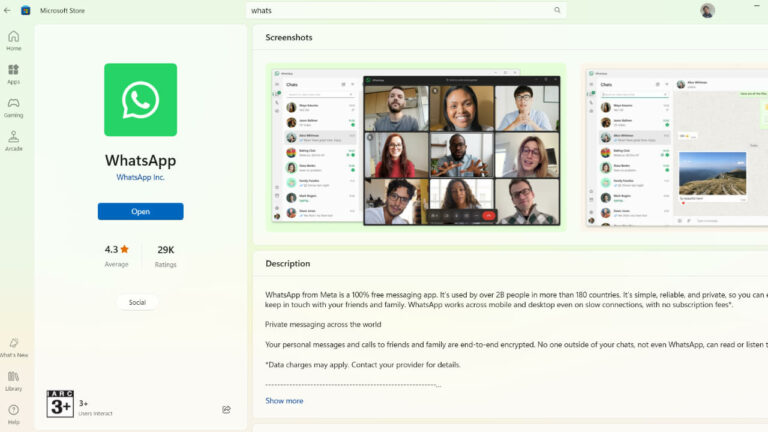Click the '3+ Users Interact' label

96,408
